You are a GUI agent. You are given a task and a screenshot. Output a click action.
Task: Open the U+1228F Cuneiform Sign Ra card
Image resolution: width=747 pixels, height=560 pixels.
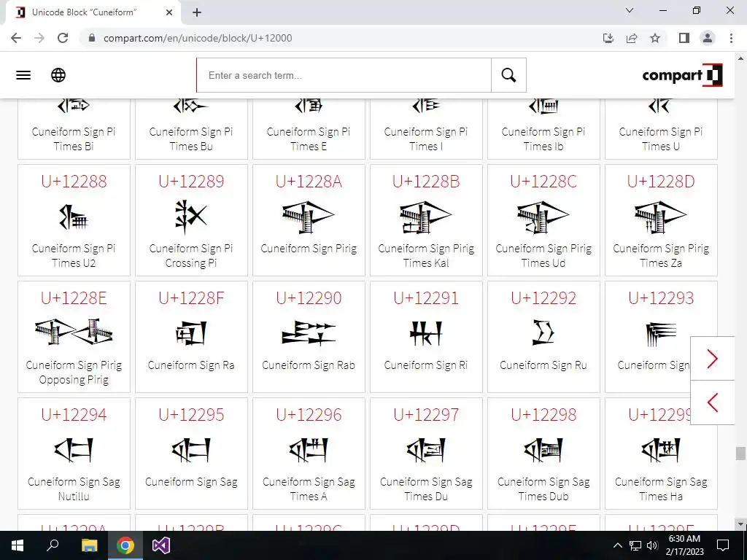pos(191,337)
